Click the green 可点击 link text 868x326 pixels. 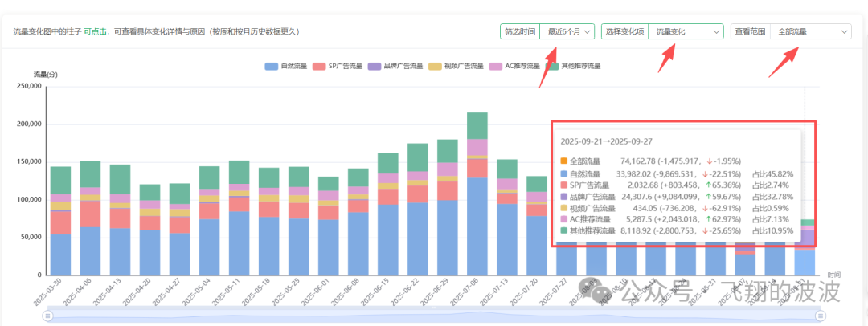coord(96,31)
